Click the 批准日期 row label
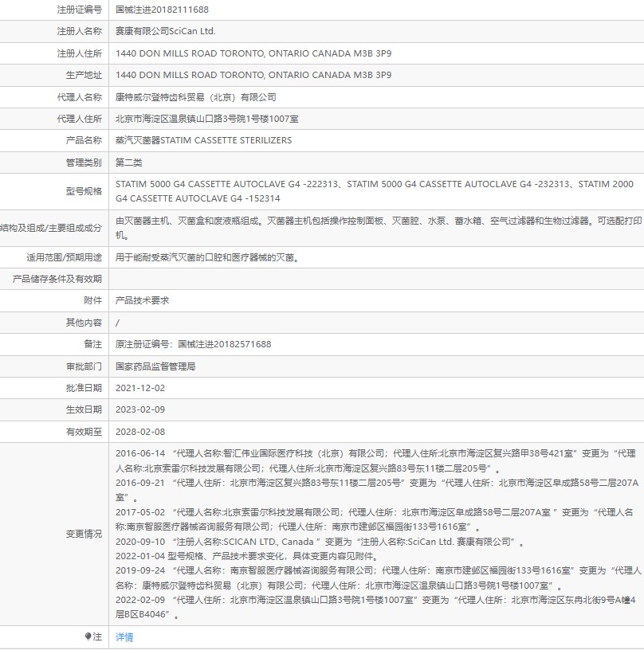 click(84, 388)
